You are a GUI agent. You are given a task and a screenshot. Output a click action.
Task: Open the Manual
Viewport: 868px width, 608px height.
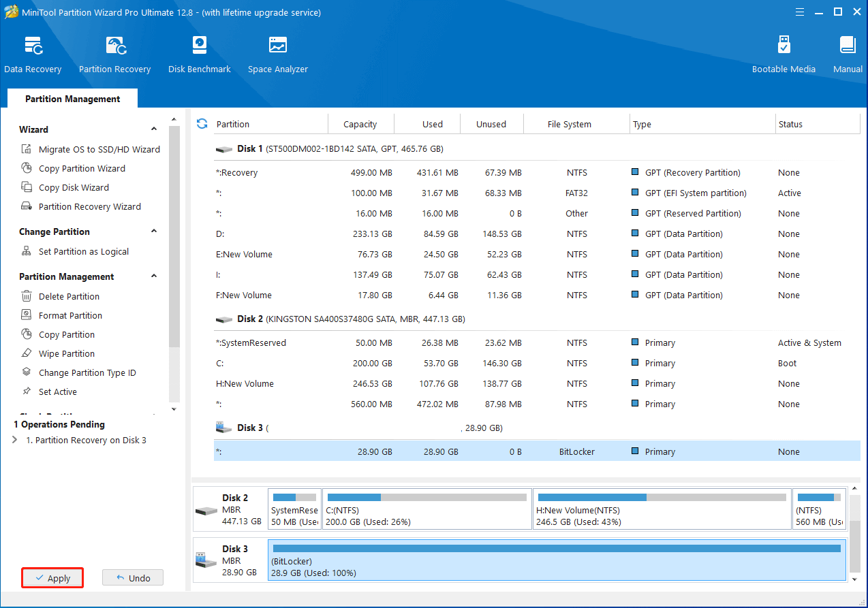pos(848,55)
